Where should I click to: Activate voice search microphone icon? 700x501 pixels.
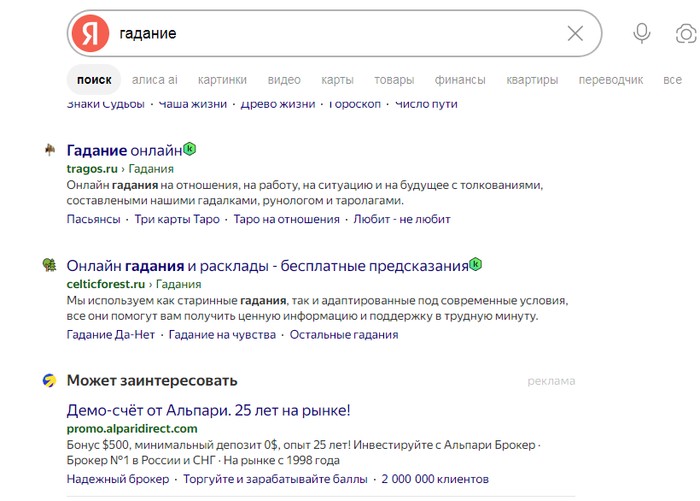pyautogui.click(x=642, y=33)
